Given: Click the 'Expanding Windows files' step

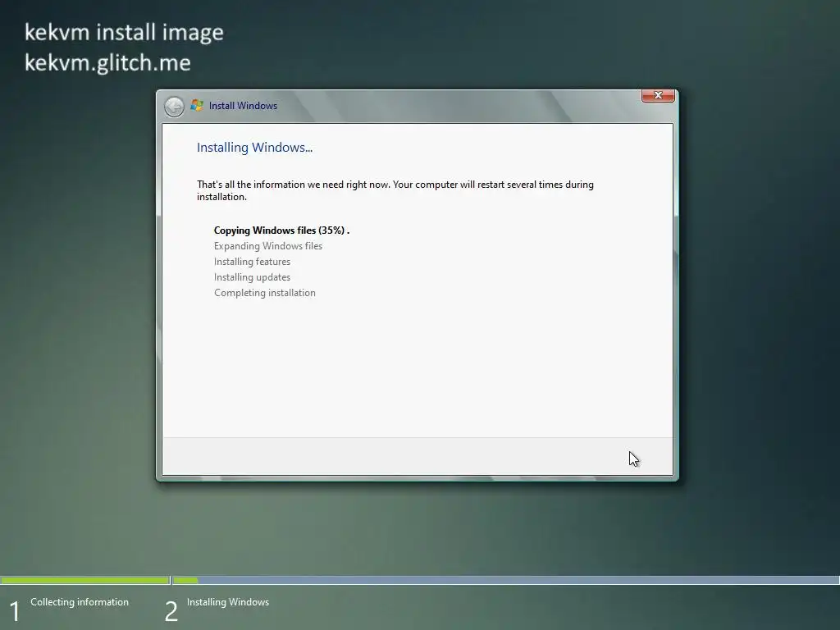Looking at the screenshot, I should (268, 246).
